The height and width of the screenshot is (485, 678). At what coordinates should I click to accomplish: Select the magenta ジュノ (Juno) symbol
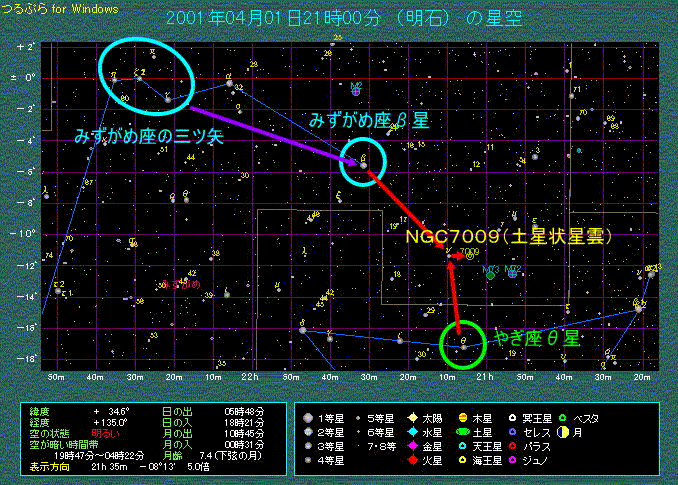tap(512, 460)
